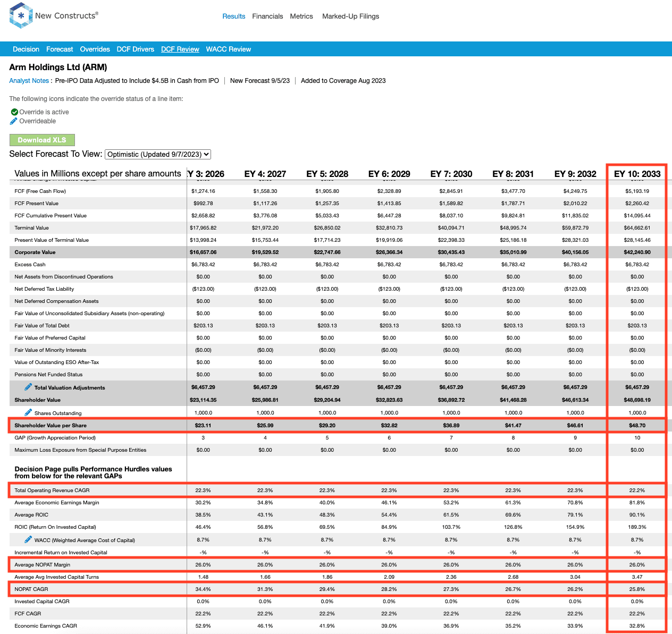This screenshot has width=672, height=634.
Task: Click Total Operating Revenue CAGR 22.2% cell
Action: (x=637, y=490)
